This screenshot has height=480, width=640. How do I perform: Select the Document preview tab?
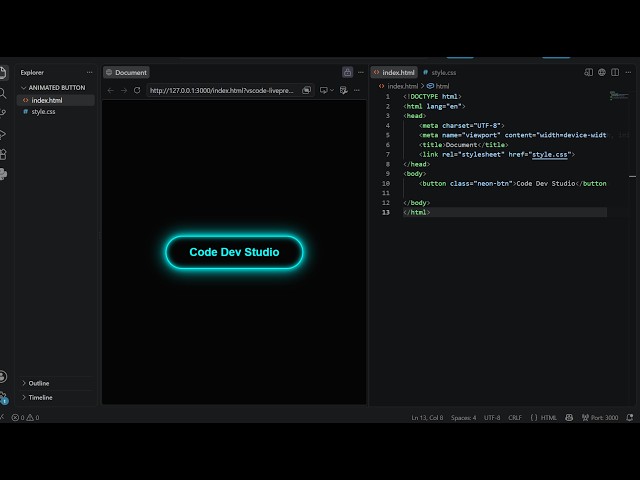coord(126,72)
